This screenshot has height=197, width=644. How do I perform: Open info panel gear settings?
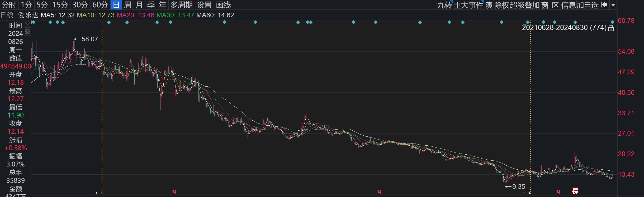pos(27,32)
